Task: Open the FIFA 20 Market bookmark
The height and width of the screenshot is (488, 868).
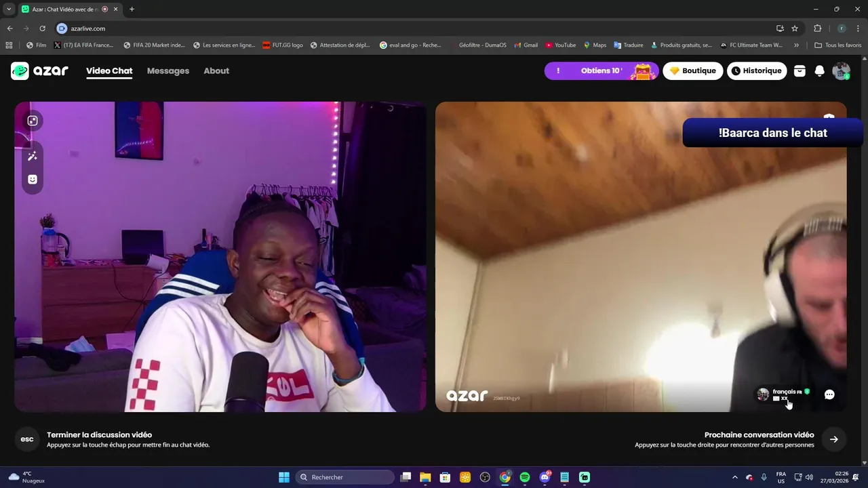Action: pos(154,45)
